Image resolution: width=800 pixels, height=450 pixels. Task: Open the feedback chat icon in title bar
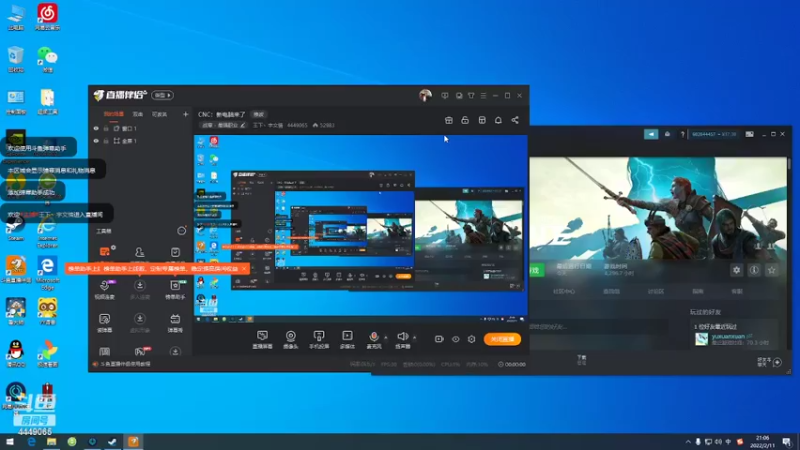[445, 95]
